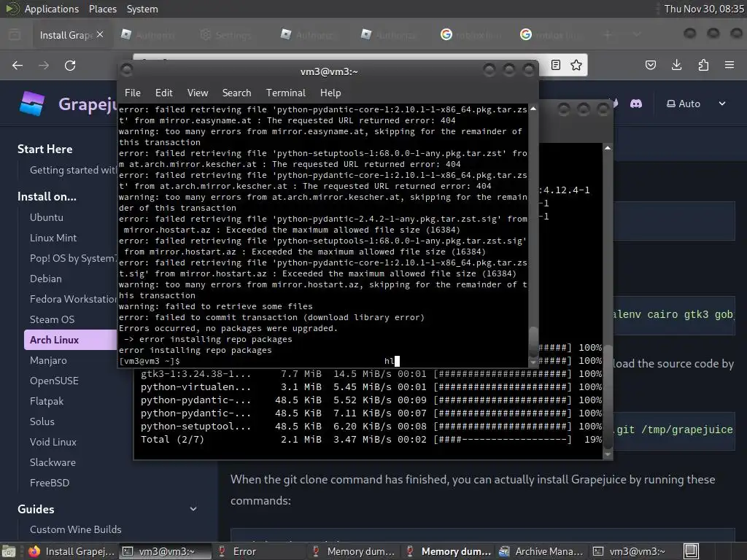The width and height of the screenshot is (747, 560).
Task: Open the Auto theme dropdown
Action: [x=696, y=104]
